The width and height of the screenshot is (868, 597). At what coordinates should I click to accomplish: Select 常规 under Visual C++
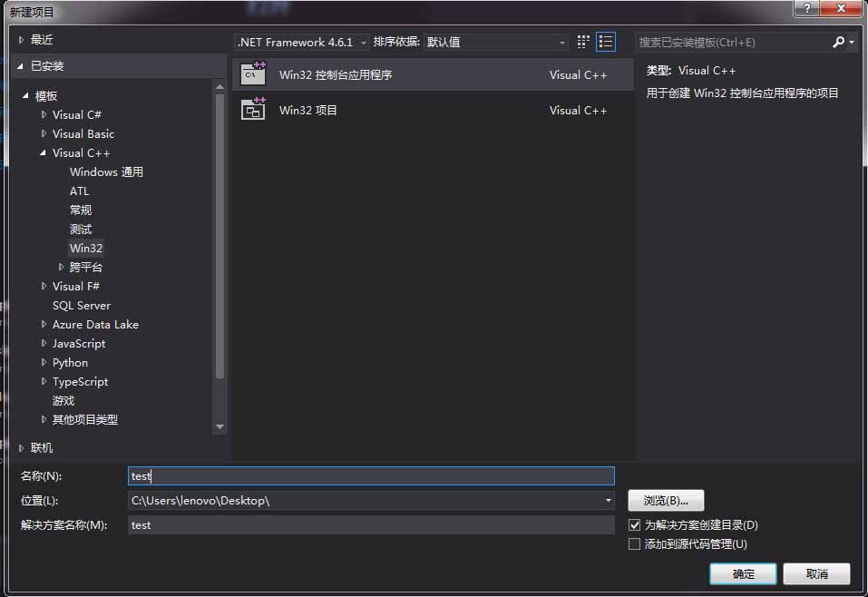(80, 210)
